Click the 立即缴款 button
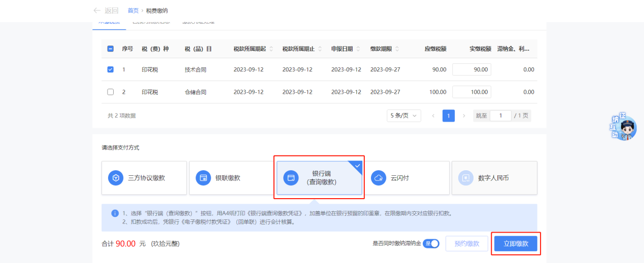Viewport: 644px width, 263px height. (x=516, y=244)
